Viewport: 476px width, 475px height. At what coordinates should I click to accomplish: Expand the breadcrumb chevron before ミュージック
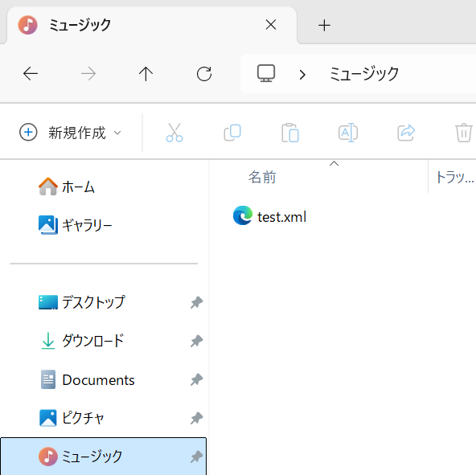point(302,75)
